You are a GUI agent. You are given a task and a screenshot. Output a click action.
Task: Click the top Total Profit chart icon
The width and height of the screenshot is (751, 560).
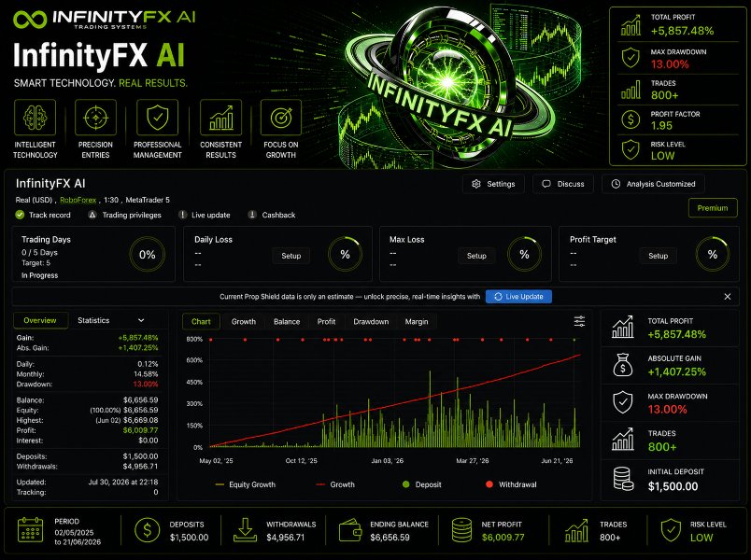(x=631, y=25)
